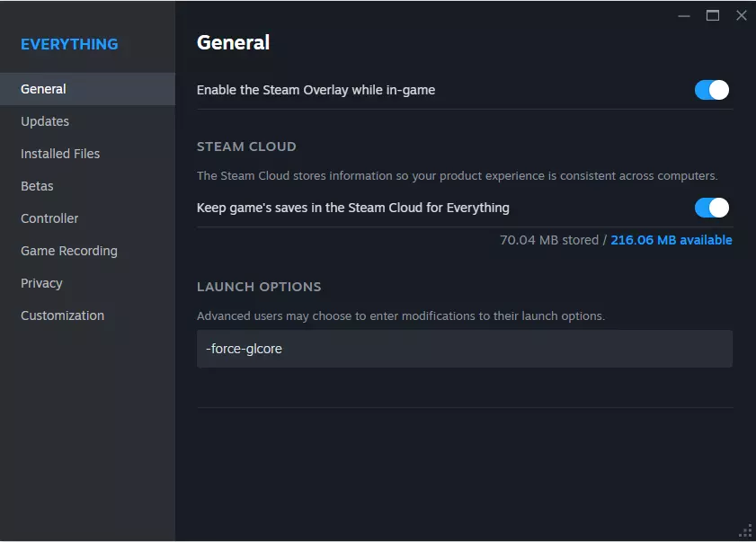Open the Customization section
The width and height of the screenshot is (756, 542).
click(x=62, y=315)
